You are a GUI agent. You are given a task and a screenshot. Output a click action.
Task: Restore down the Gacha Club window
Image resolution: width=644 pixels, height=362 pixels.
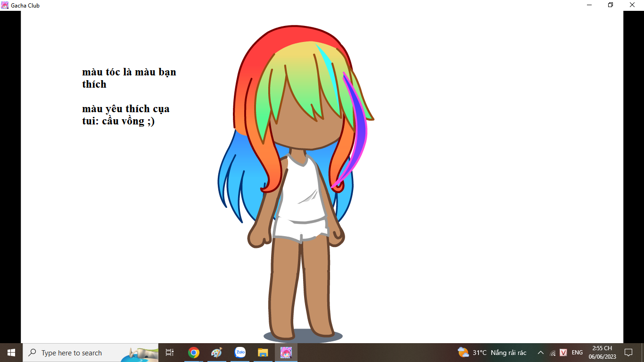click(x=611, y=5)
